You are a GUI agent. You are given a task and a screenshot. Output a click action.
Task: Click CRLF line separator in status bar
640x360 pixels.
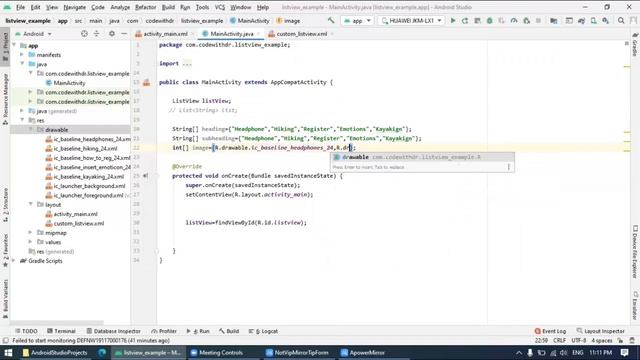(559, 340)
